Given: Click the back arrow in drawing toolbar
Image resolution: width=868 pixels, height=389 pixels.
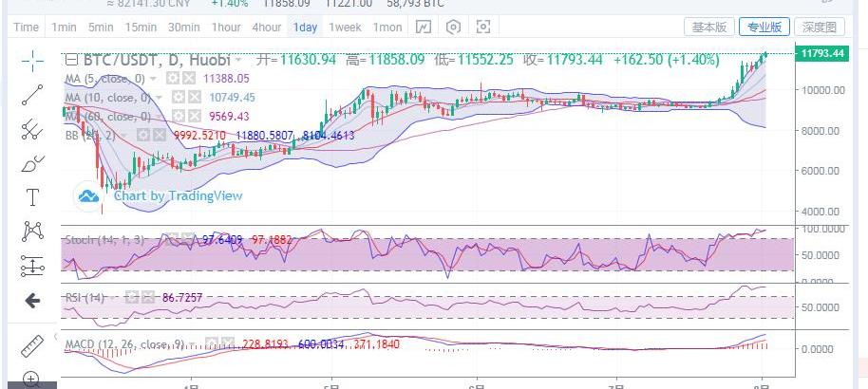Looking at the screenshot, I should tap(32, 301).
